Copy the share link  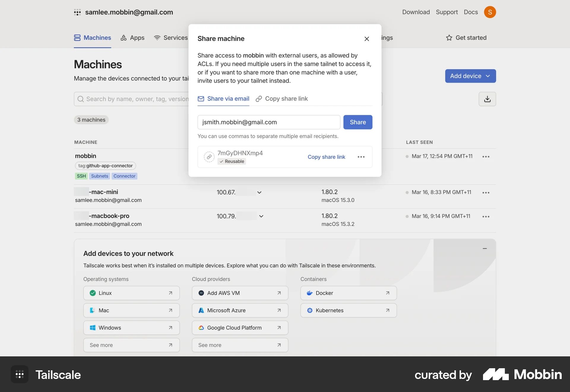pyautogui.click(x=327, y=157)
